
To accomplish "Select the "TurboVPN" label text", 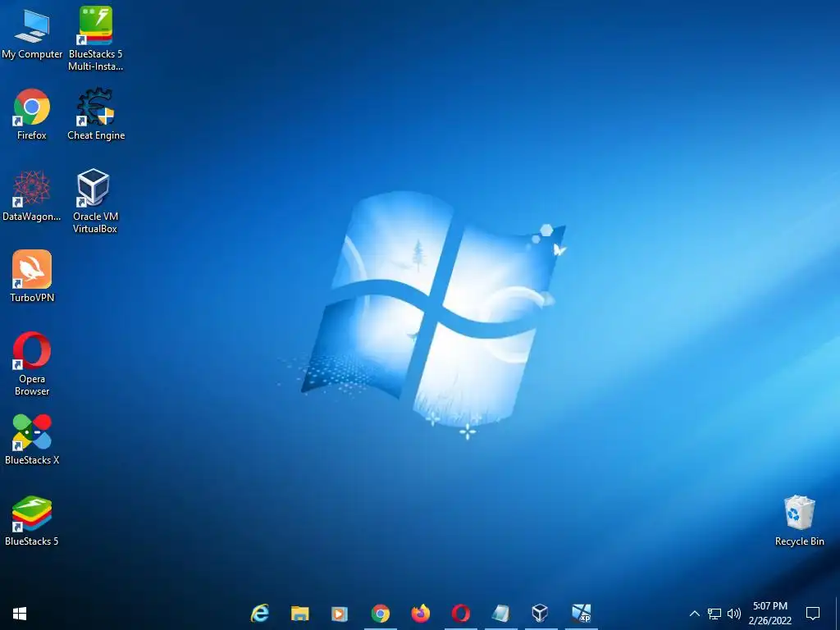I will (x=32, y=298).
